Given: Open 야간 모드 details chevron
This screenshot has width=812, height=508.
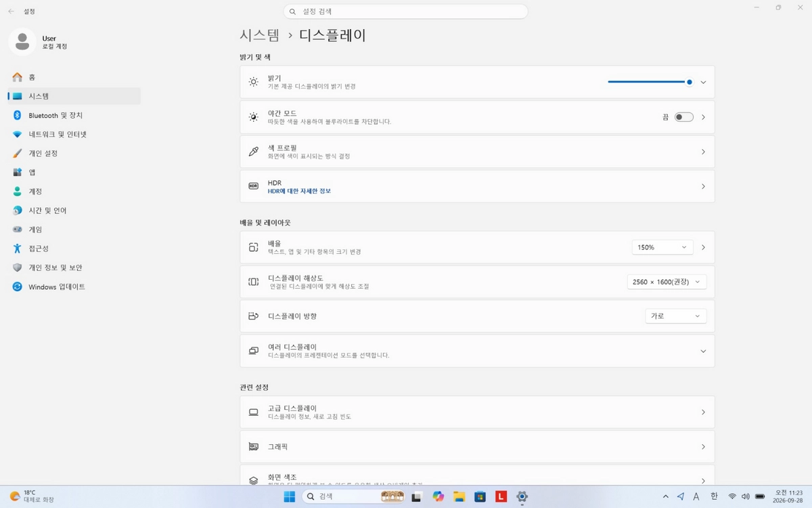Looking at the screenshot, I should coord(703,117).
